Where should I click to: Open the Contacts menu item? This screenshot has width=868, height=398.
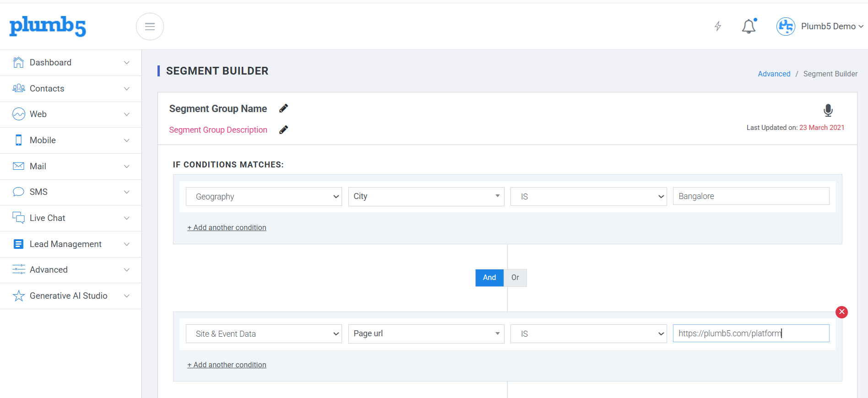coord(71,89)
